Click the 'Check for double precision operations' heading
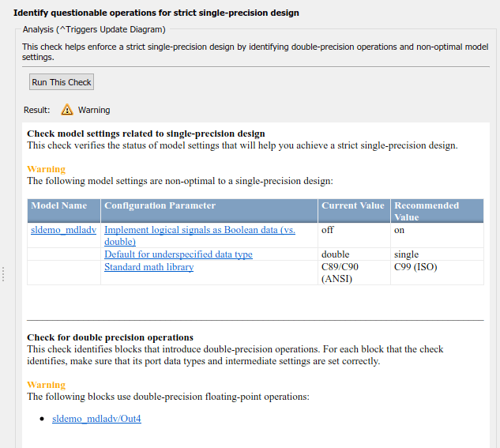Viewport: 500px width, 448px height. [x=110, y=337]
